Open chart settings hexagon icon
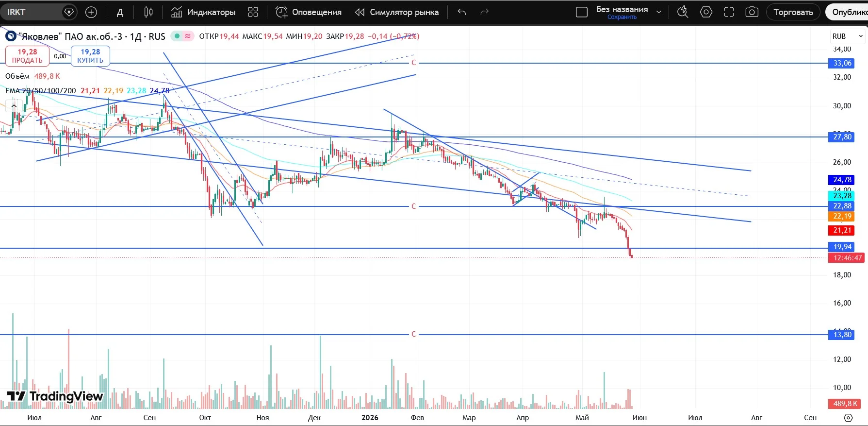Image resolution: width=868 pixels, height=426 pixels. pos(706,12)
